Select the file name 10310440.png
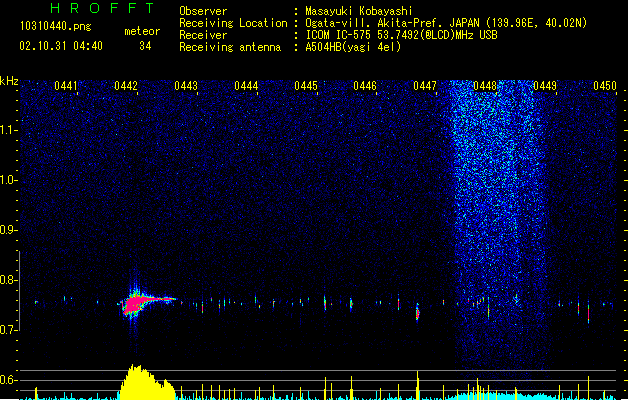The height and width of the screenshot is (400, 629). (x=56, y=26)
